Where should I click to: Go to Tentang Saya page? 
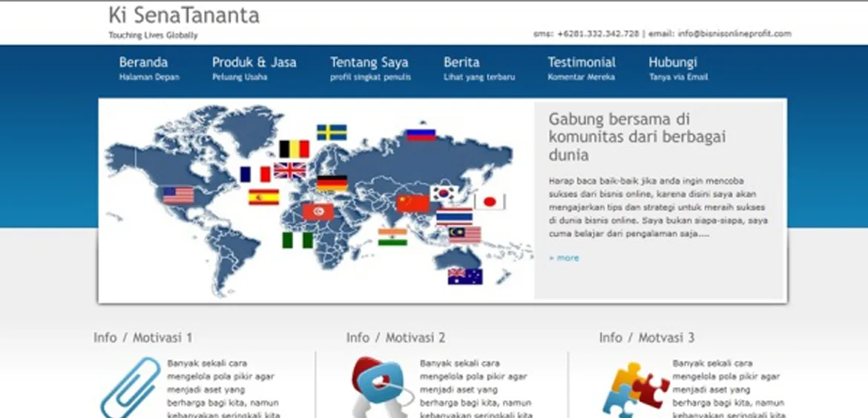[369, 62]
